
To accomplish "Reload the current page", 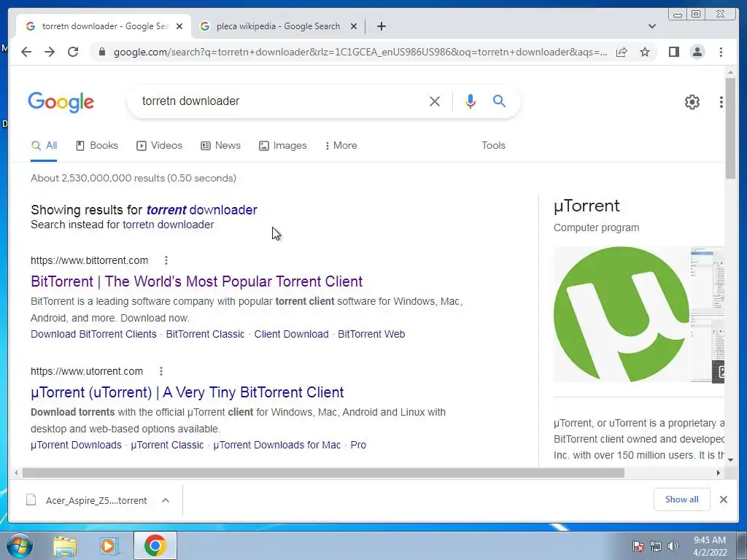I will point(73,52).
